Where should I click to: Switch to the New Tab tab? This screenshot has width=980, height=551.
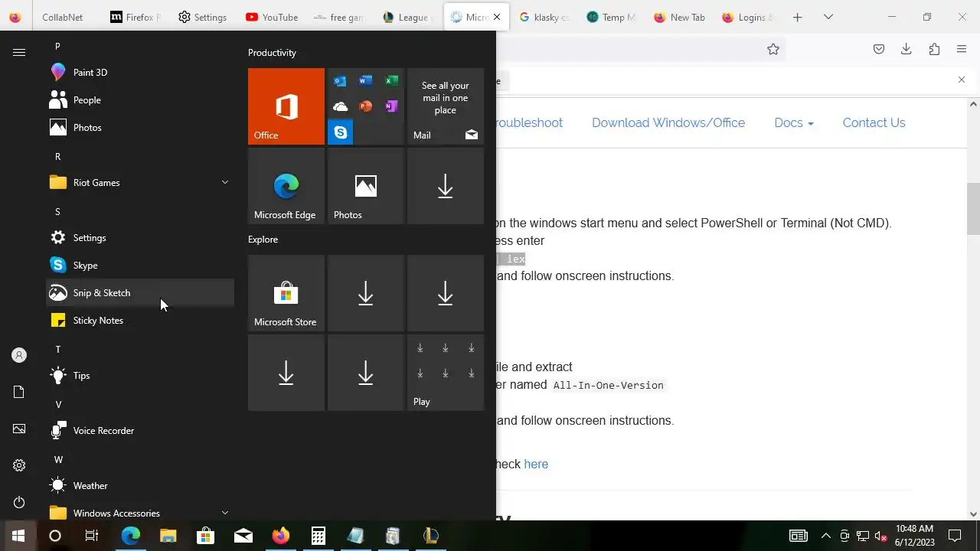pyautogui.click(x=679, y=17)
